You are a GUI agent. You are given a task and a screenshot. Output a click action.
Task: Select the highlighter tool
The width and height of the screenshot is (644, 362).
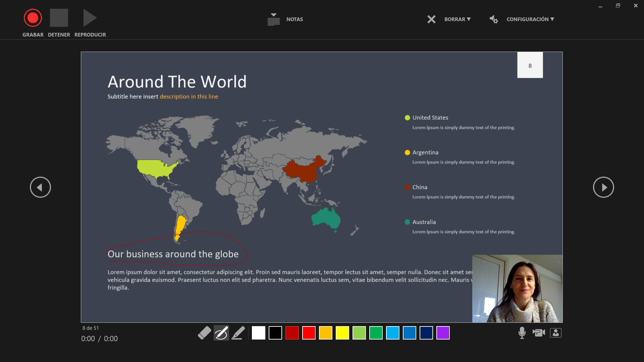pos(238,333)
